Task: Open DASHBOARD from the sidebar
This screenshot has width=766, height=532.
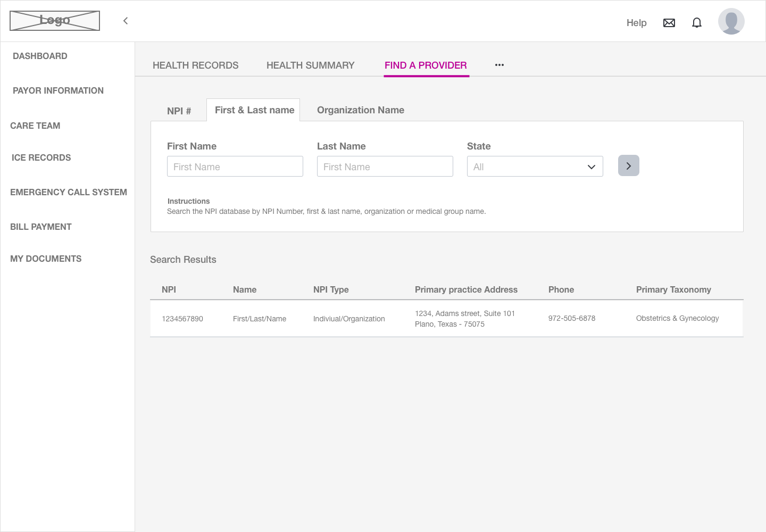Action: click(x=40, y=56)
